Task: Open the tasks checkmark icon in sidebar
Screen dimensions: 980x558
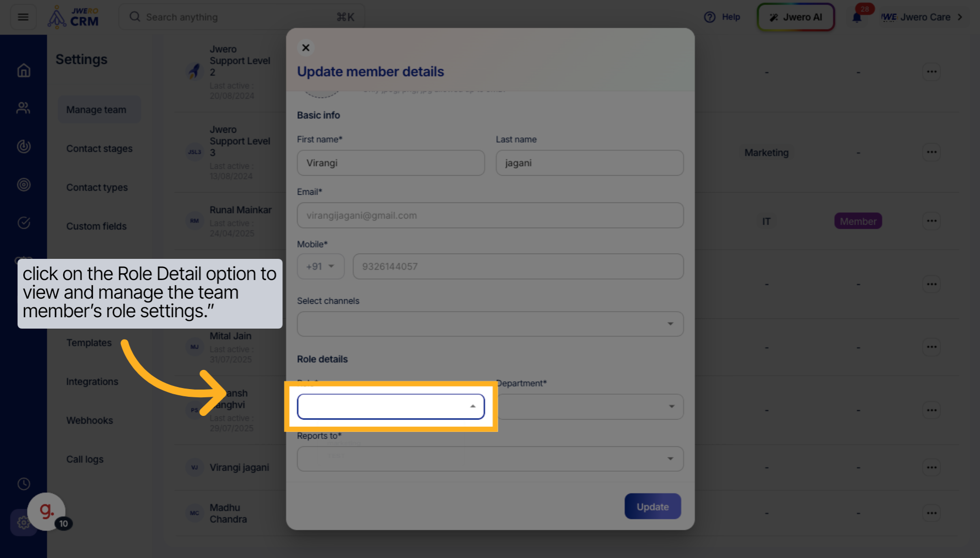Action: click(24, 223)
